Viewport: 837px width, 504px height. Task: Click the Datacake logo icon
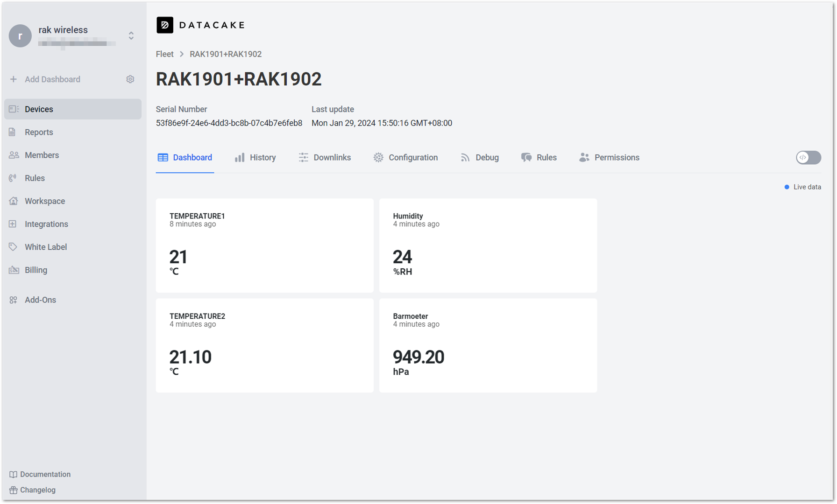164,25
